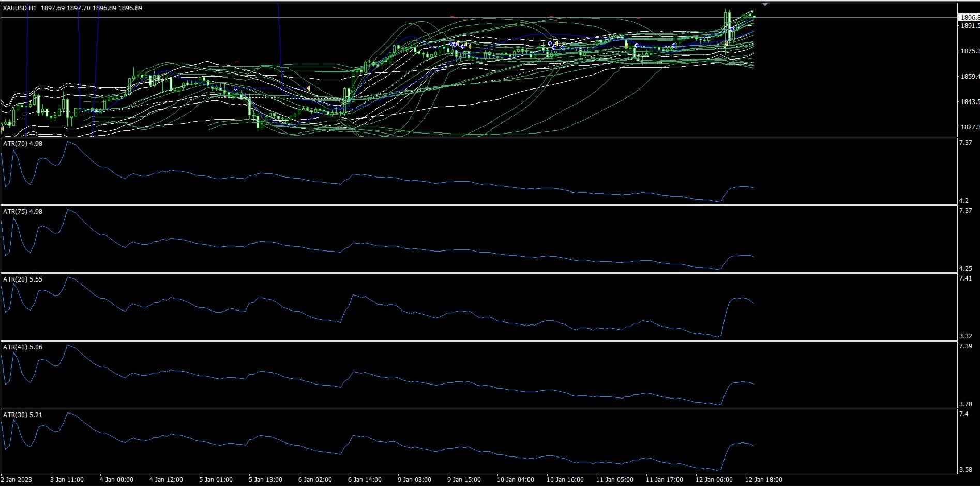
Task: Click the 4 Jan 00:00 time axis label
Action: 116,480
